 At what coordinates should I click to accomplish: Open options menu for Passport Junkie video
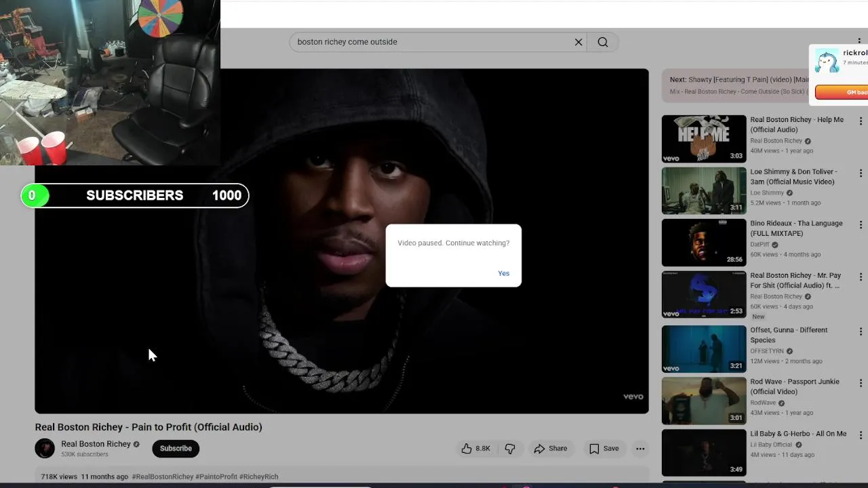(861, 384)
